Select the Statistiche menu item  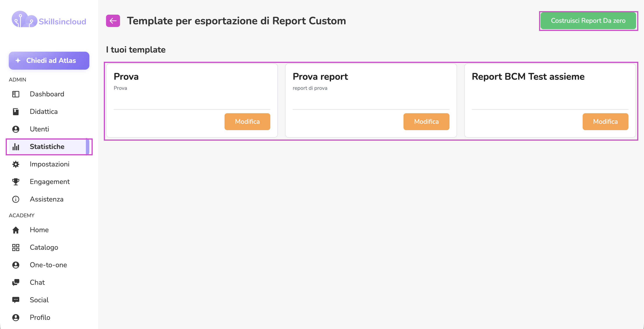49,147
